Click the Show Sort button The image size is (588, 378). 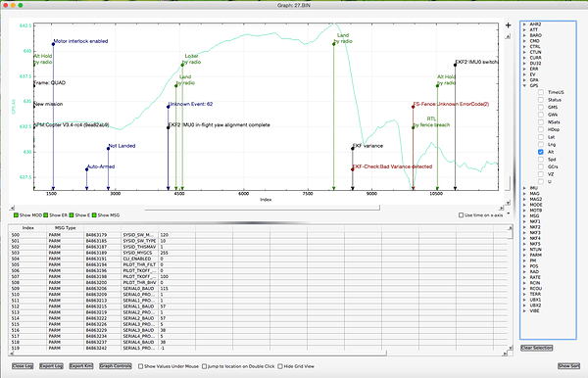coord(568,366)
